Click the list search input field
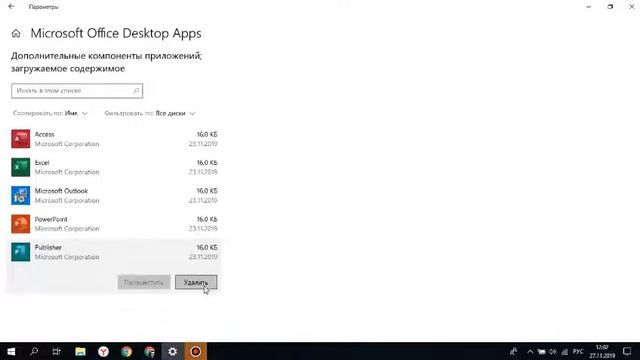The height and width of the screenshot is (360, 640). pyautogui.click(x=77, y=91)
